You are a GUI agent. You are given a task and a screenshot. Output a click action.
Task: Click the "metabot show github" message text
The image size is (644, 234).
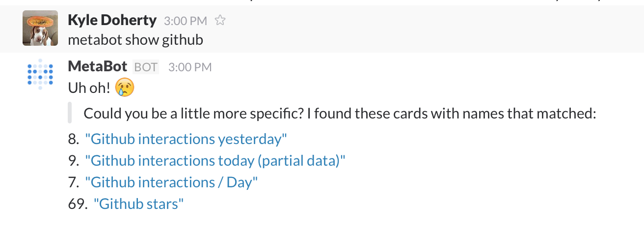(135, 40)
